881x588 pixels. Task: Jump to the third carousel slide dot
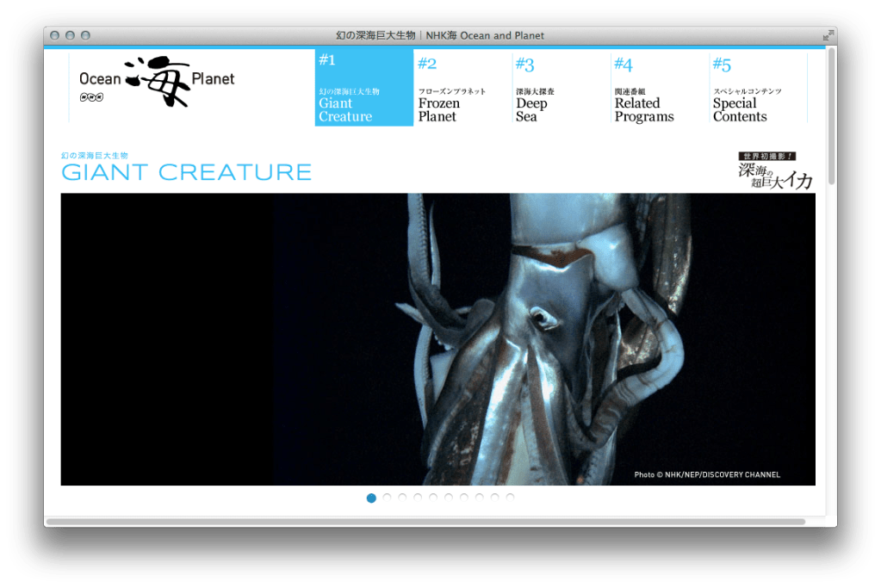coord(402,498)
